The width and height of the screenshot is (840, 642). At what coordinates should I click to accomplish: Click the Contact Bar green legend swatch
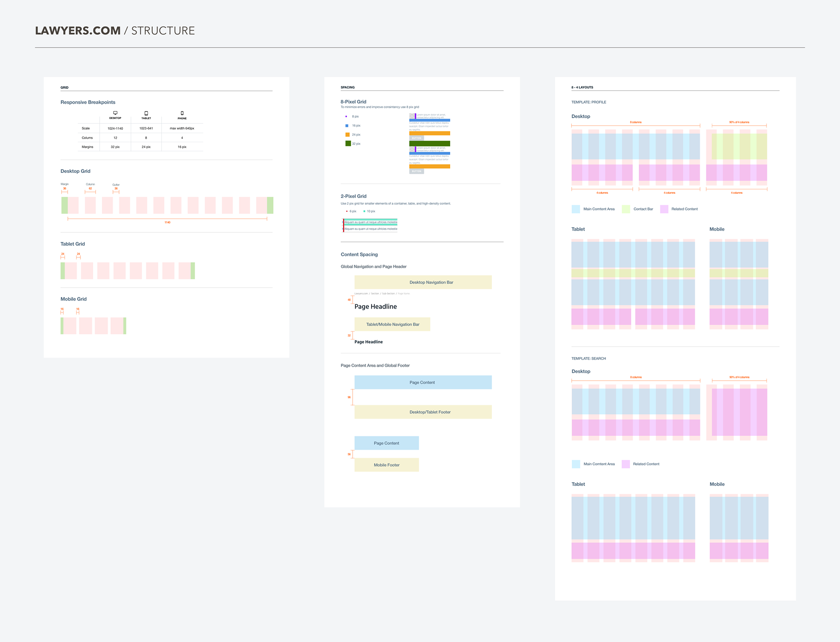coord(626,209)
